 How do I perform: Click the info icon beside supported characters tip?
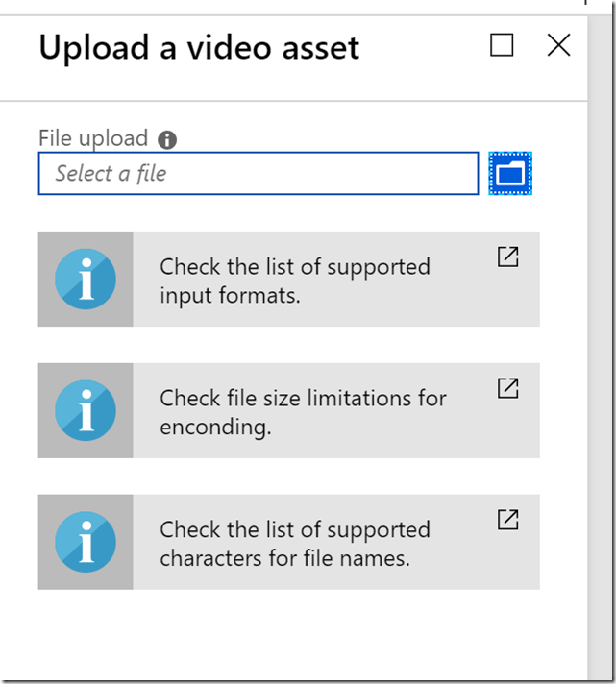pos(86,542)
